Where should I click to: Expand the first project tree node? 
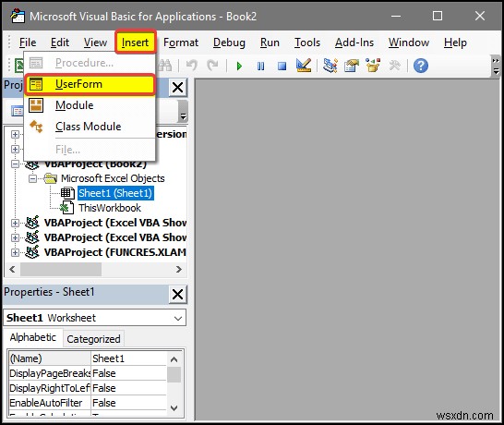(15, 134)
